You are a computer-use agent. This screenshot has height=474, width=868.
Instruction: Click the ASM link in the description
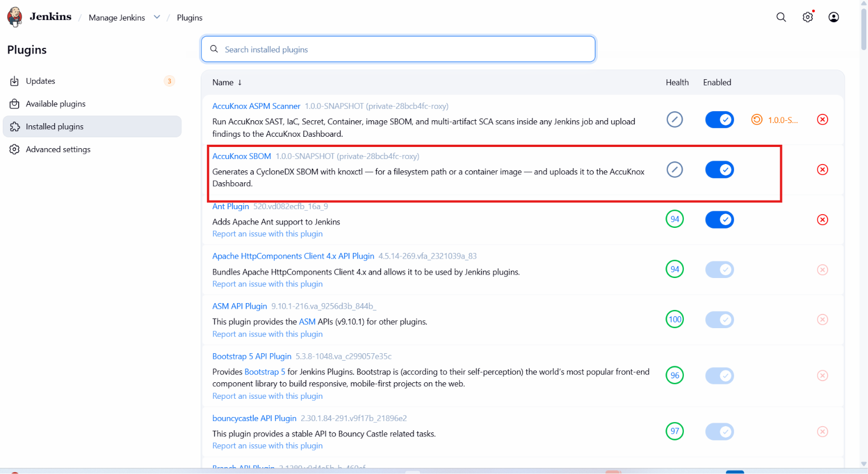click(307, 322)
